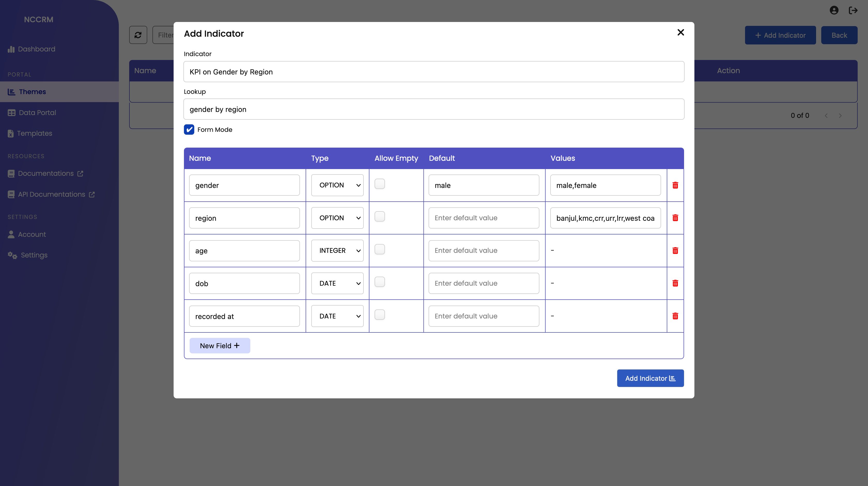
Task: Click the New Field button
Action: click(x=220, y=346)
